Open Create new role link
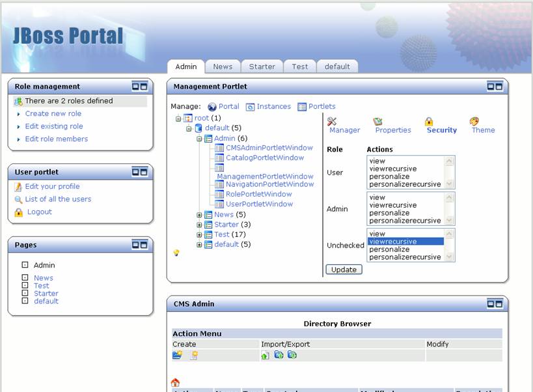Viewport: 533px width, 392px height. tap(53, 113)
